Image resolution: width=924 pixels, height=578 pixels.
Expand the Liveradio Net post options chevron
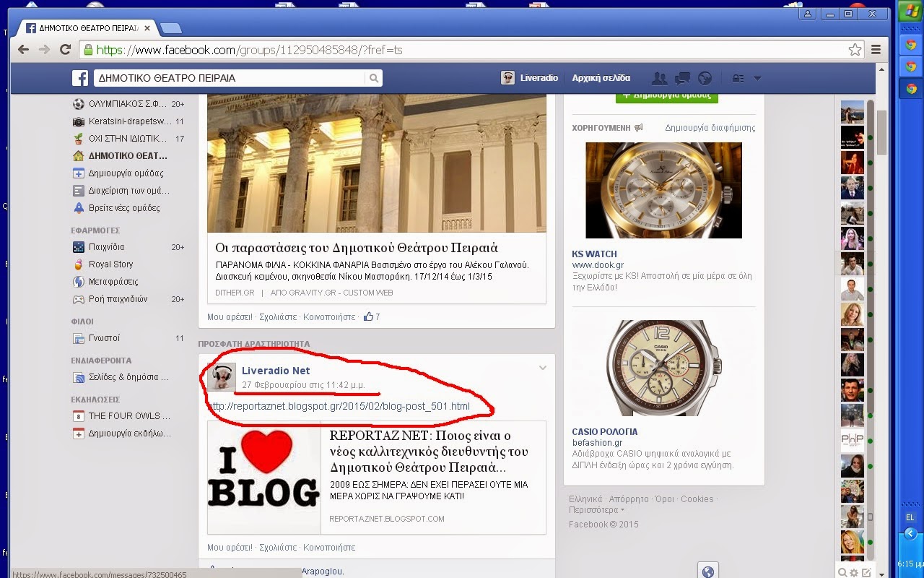point(543,368)
